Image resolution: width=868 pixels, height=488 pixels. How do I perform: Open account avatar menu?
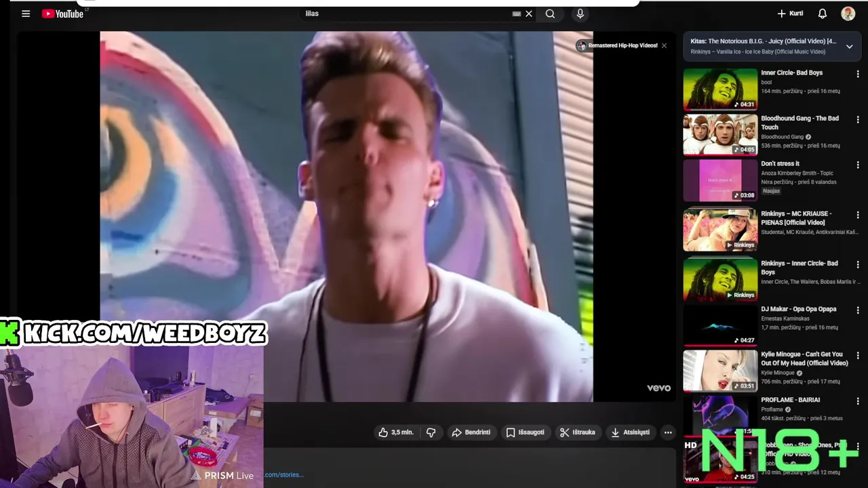pyautogui.click(x=848, y=14)
